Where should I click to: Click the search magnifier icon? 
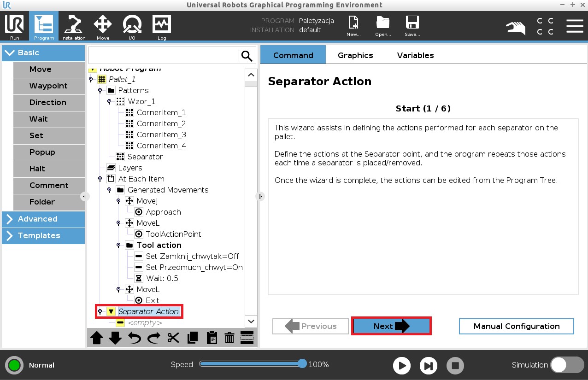(x=247, y=56)
